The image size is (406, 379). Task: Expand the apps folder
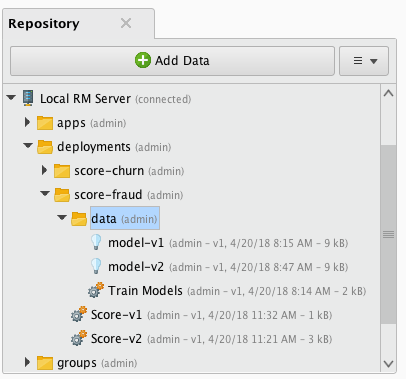tap(27, 122)
